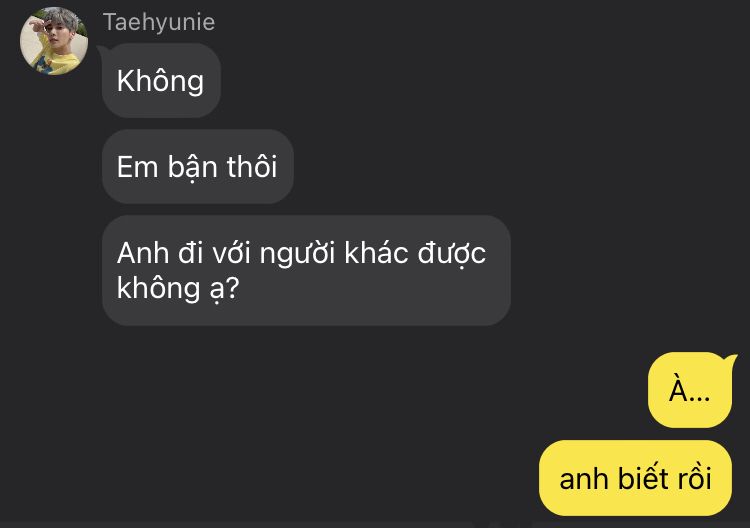Click the Taehyunie sender name
This screenshot has height=528, width=750.
(x=159, y=22)
